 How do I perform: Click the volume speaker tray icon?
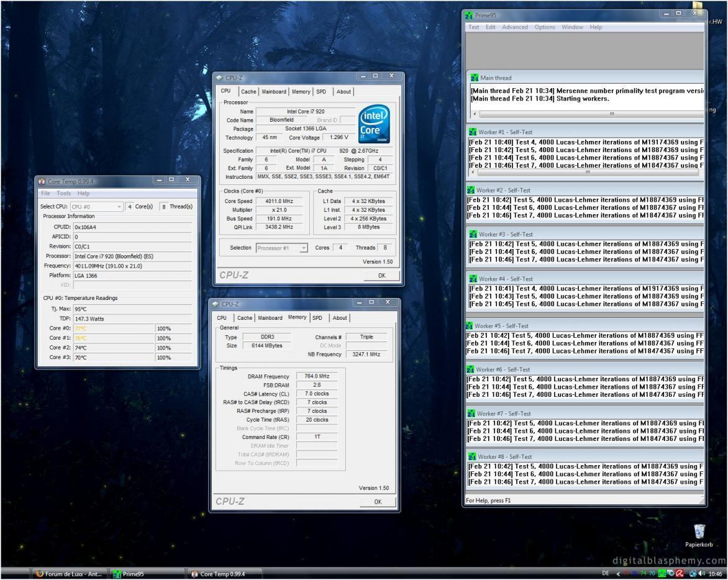coord(702,574)
